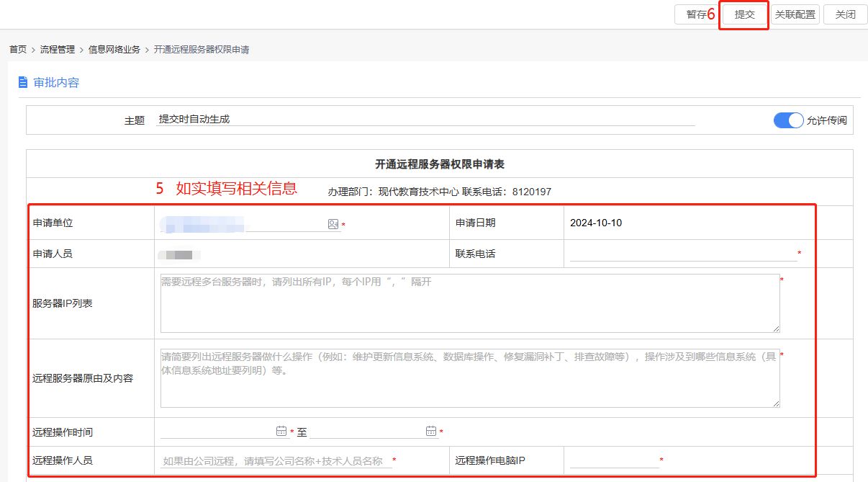Navigate to 信息网络业务 breadcrumb
This screenshot has height=482, width=868.
coord(114,50)
